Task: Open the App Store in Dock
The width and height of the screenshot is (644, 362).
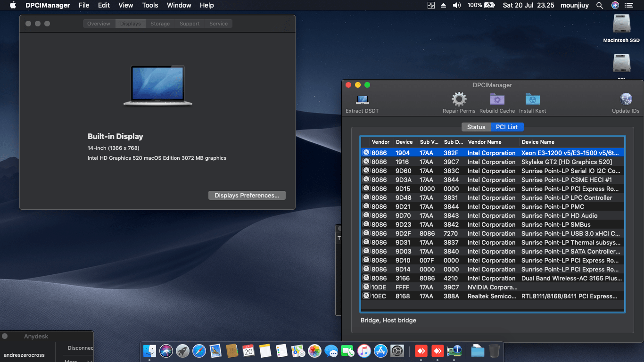Action: (380, 351)
